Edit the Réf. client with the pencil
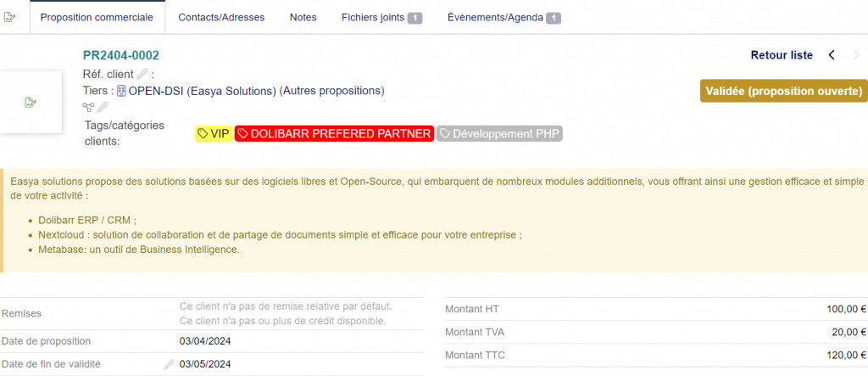The width and height of the screenshot is (868, 376). point(142,74)
